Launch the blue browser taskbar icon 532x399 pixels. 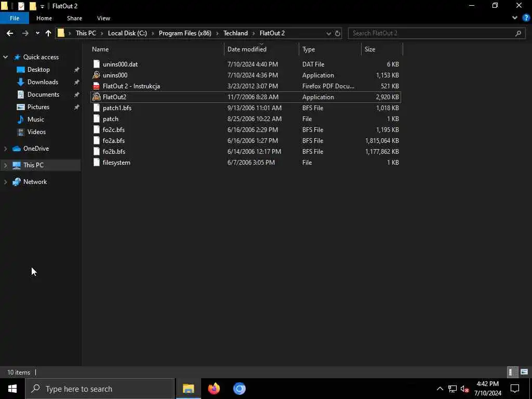click(x=239, y=389)
